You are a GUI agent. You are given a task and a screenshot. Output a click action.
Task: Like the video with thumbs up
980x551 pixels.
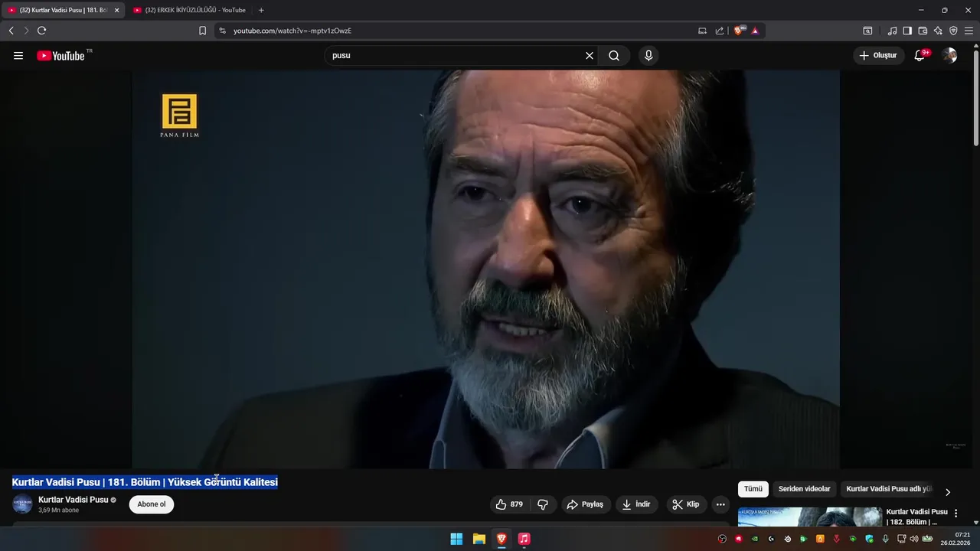[x=509, y=504]
